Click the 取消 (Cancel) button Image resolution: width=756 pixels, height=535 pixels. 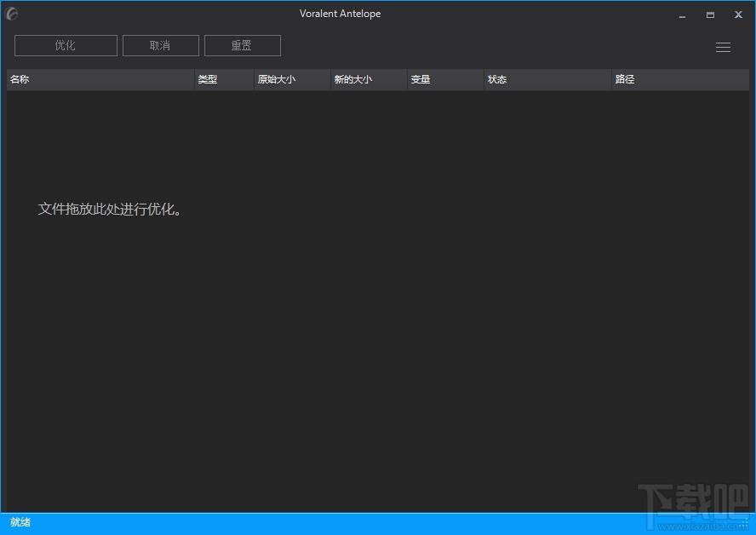click(x=161, y=45)
